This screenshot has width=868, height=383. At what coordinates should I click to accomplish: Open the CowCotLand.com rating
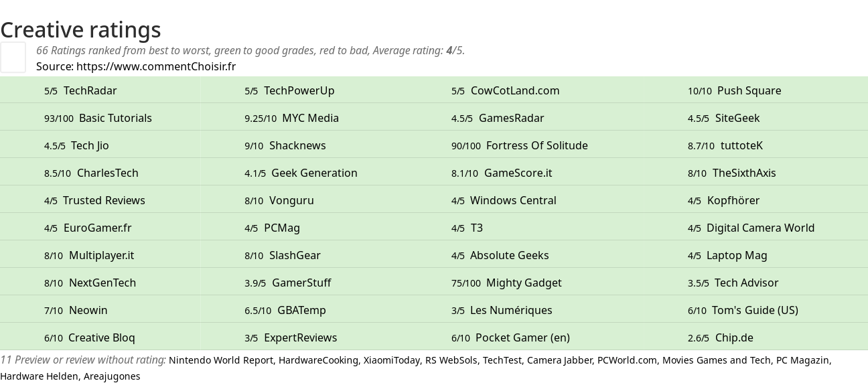coord(514,90)
